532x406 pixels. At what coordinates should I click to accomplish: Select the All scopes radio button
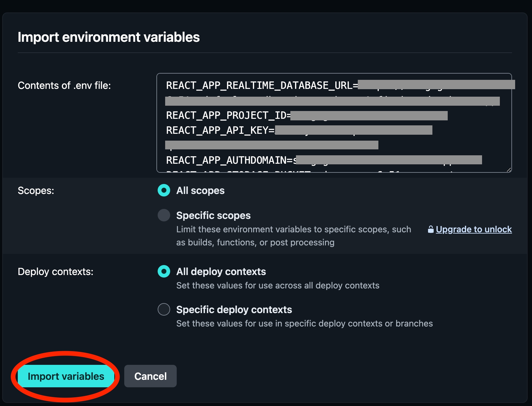tap(164, 190)
